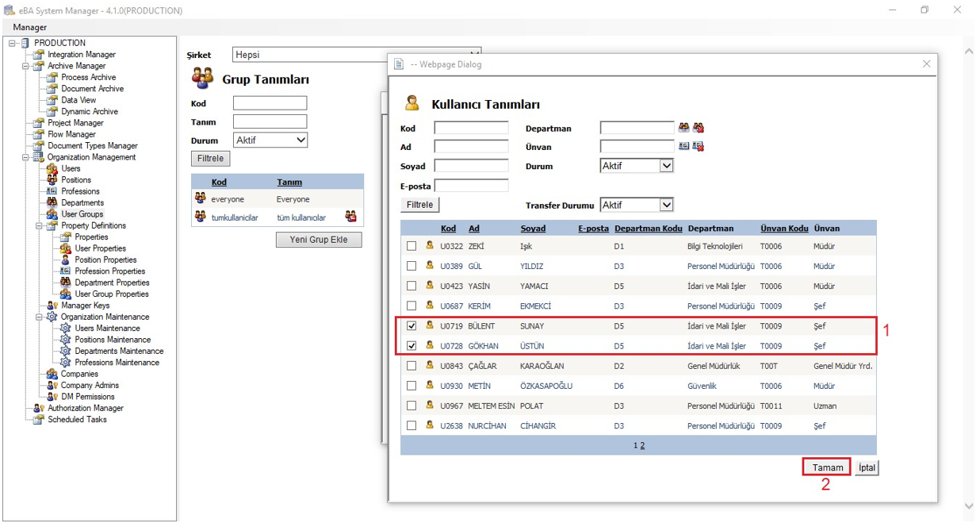Open Durum dropdown in Kullanıcı Tanımları dialog
The image size is (980, 523).
tap(637, 166)
